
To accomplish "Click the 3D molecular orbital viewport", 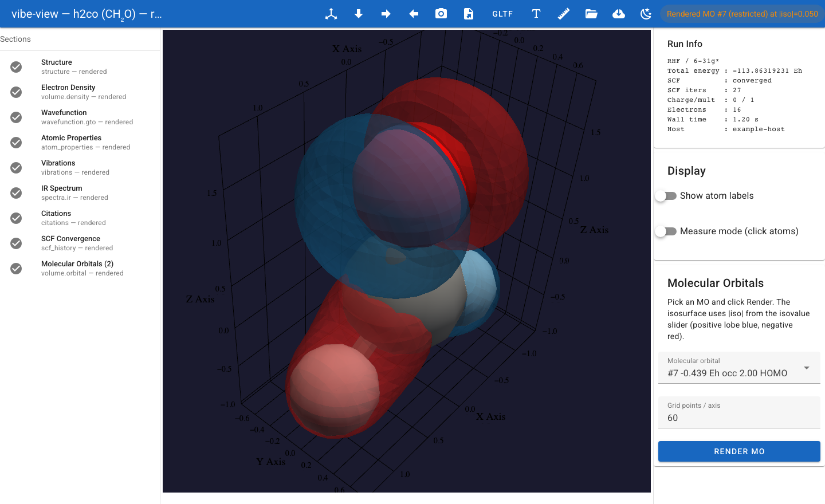I will pos(407,261).
